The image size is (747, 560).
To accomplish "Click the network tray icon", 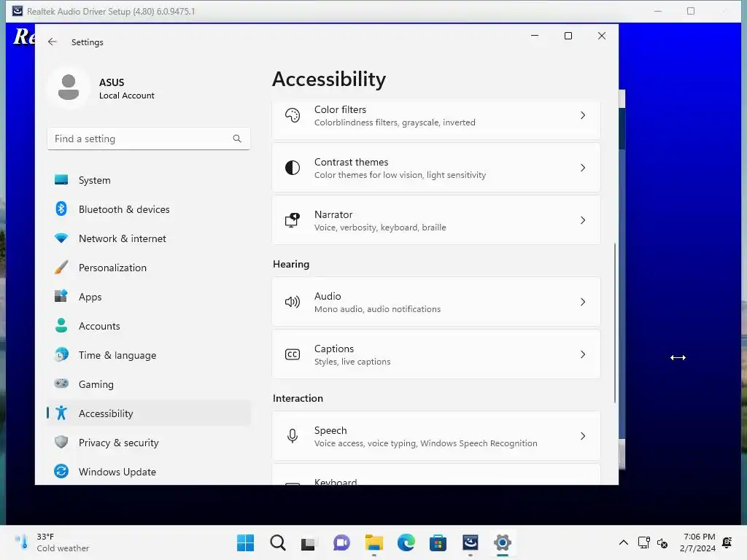I will (643, 542).
